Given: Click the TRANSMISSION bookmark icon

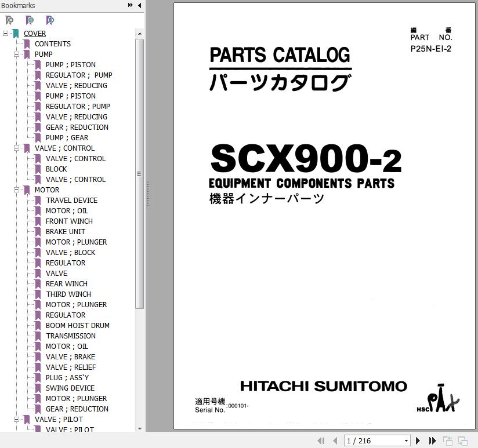Looking at the screenshot, I should (x=38, y=336).
